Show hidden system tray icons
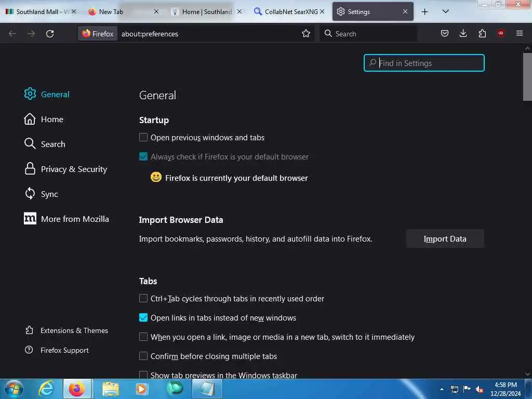 click(442, 389)
